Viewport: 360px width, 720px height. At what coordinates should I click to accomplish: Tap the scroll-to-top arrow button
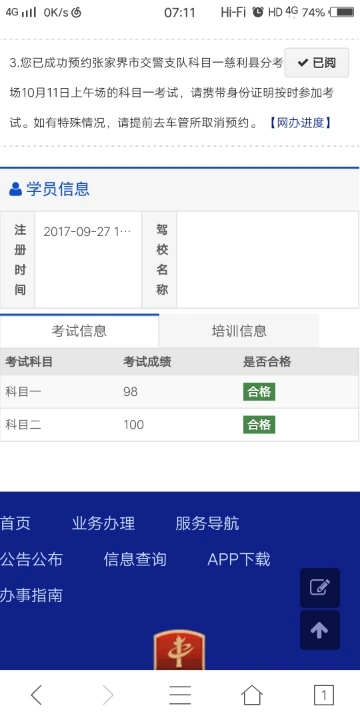click(320, 630)
